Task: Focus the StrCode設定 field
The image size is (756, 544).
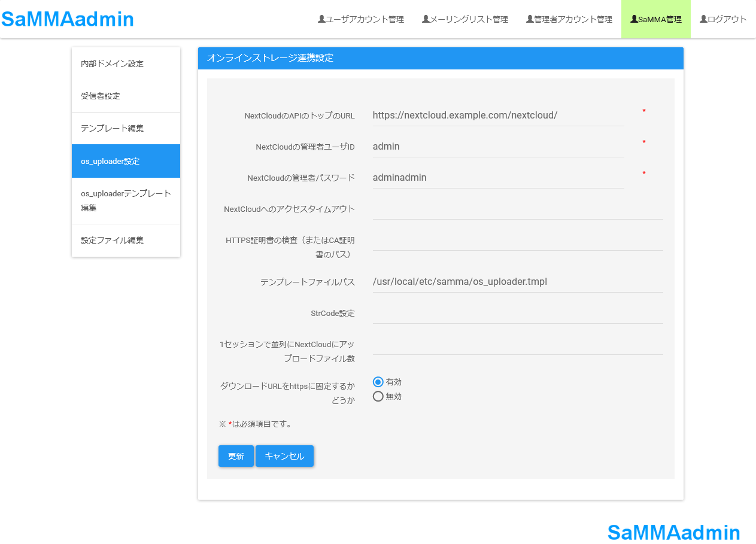Action: tap(517, 312)
